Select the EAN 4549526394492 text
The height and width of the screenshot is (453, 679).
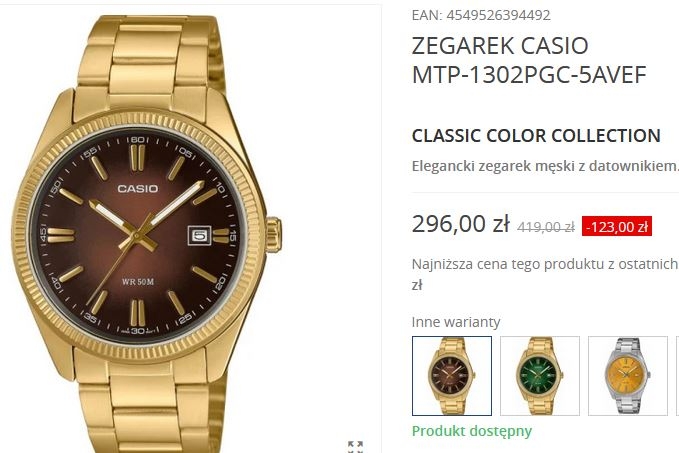(x=481, y=15)
